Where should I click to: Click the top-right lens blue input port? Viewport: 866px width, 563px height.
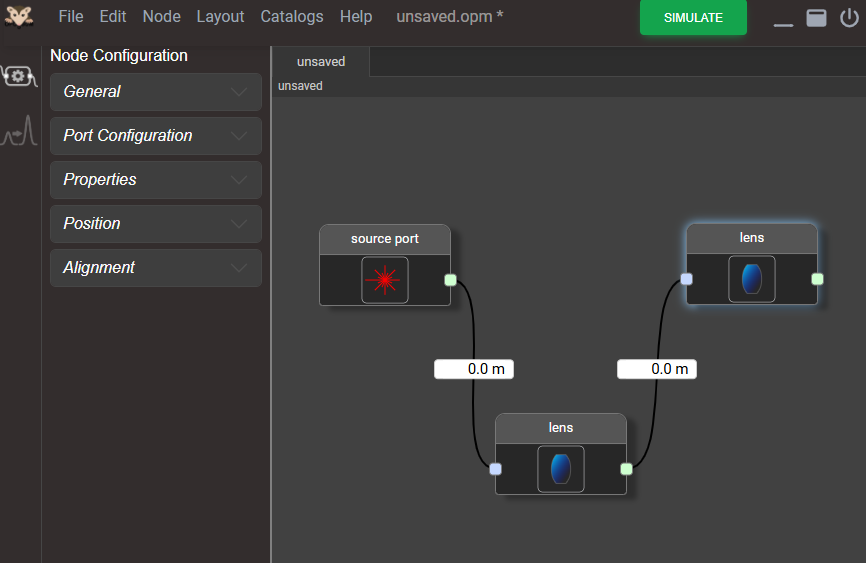coord(687,279)
